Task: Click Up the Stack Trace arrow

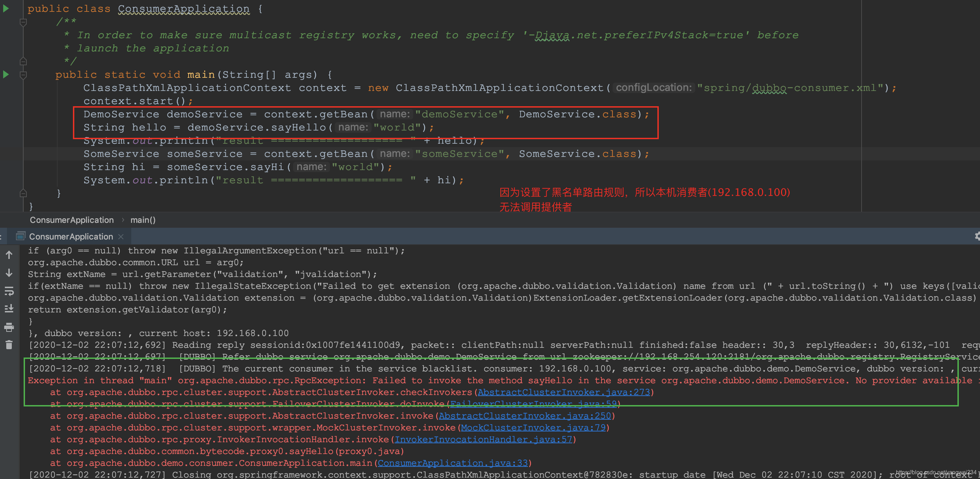Action: (9, 255)
